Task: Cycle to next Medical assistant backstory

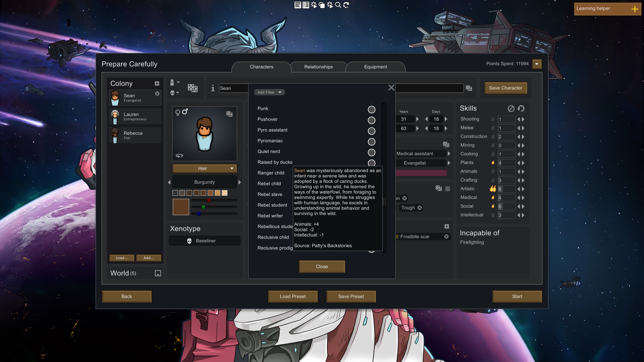Action: (449, 154)
